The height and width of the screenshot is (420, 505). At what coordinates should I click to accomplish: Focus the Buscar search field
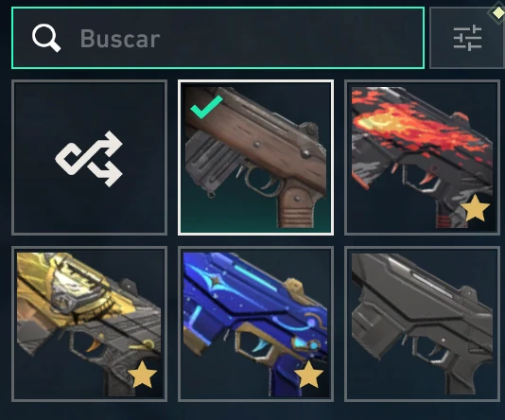tap(218, 38)
